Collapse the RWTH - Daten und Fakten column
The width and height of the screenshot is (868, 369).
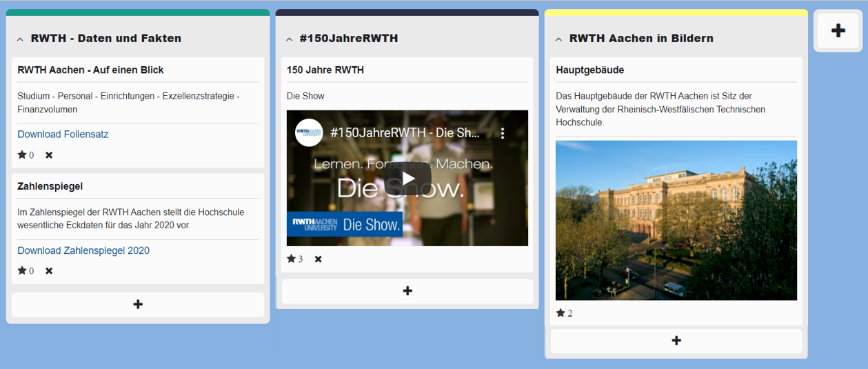20,39
